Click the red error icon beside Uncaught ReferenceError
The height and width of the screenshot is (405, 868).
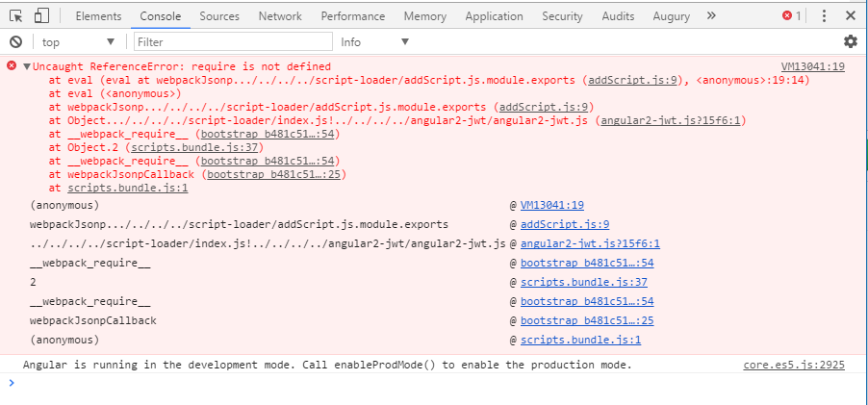pyautogui.click(x=12, y=66)
